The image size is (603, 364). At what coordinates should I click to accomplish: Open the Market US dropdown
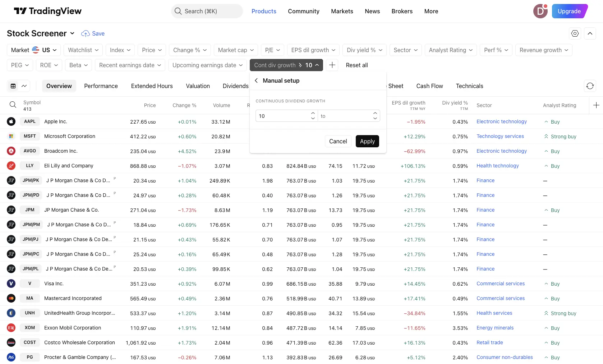point(34,50)
